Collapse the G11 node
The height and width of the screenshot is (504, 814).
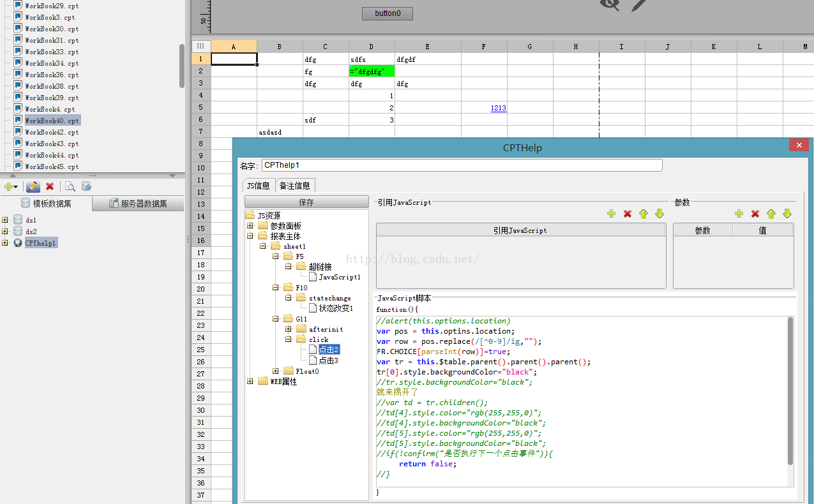[x=276, y=318]
